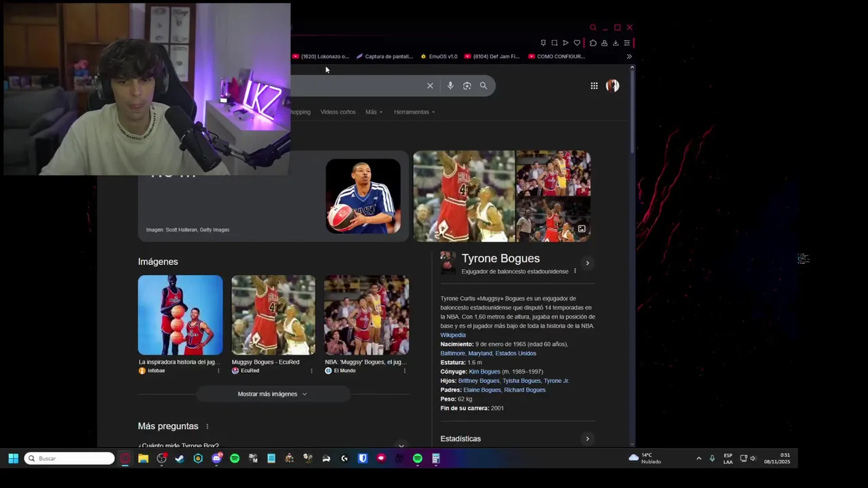Viewport: 868px width, 488px height.
Task: Expand Tyrone Bogues panel arrow
Action: pyautogui.click(x=587, y=263)
